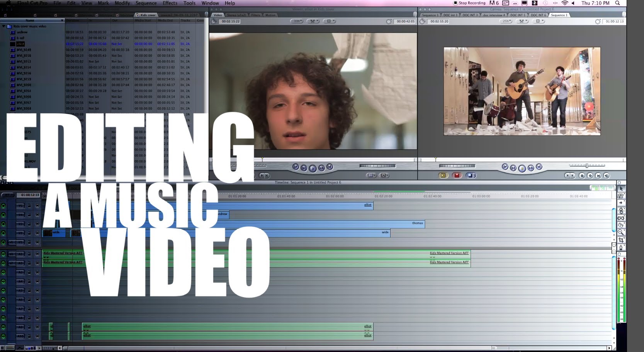Click Stop Recording in the menu bar

click(x=469, y=3)
